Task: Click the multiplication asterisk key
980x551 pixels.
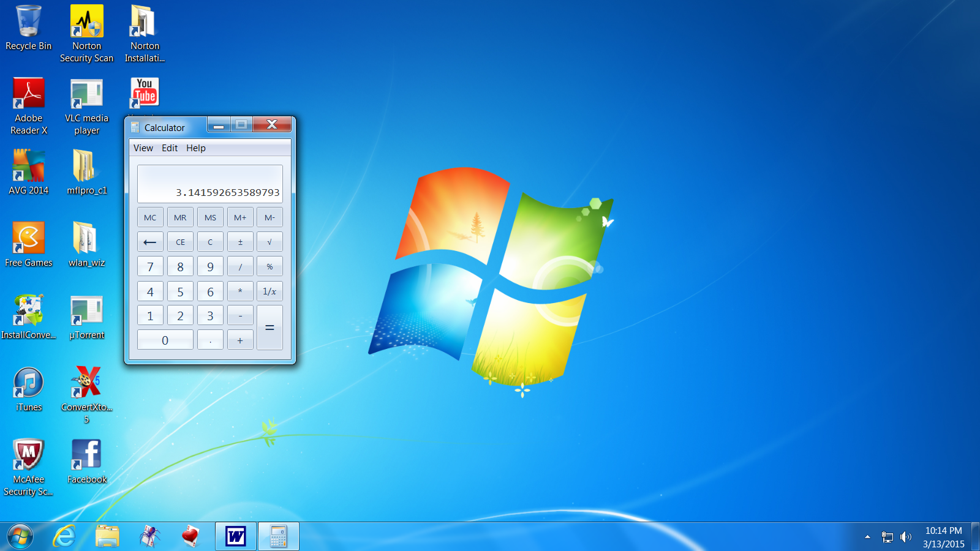Action: pyautogui.click(x=240, y=291)
